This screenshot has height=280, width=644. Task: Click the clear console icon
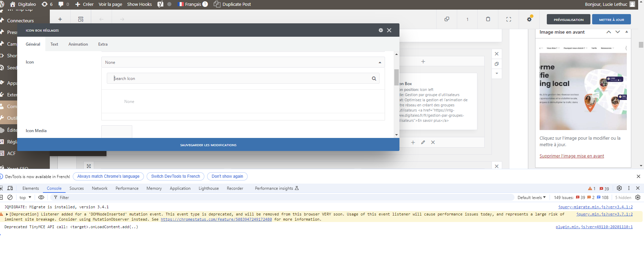pos(10,197)
